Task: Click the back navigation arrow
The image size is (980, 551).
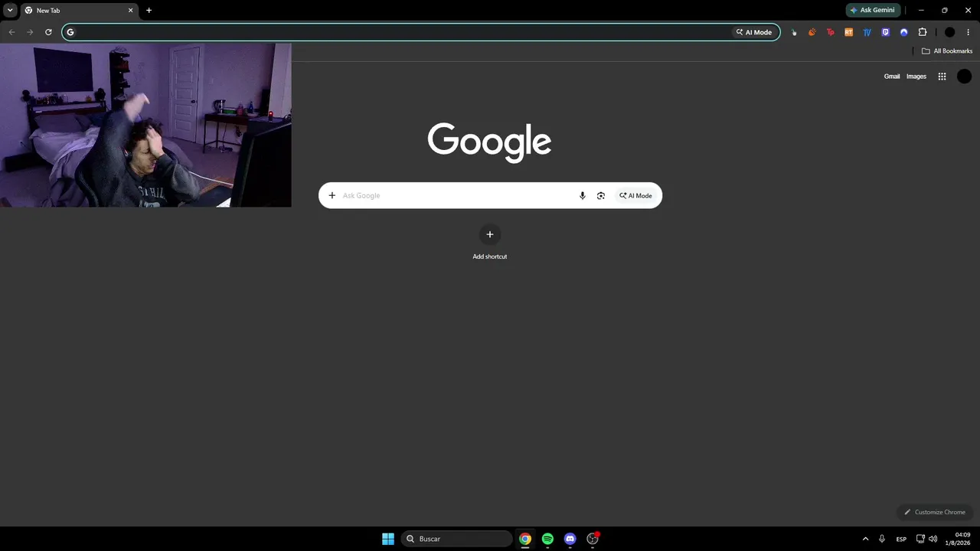Action: coord(11,32)
